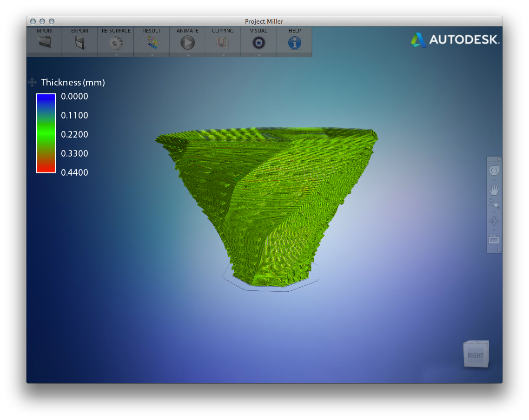Close the navigation bar panel
This screenshot has height=420, width=529.
click(499, 159)
